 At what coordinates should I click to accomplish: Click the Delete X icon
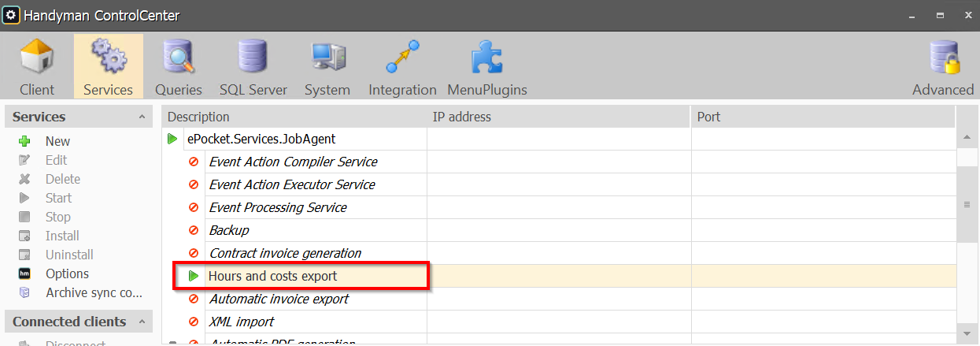(24, 179)
